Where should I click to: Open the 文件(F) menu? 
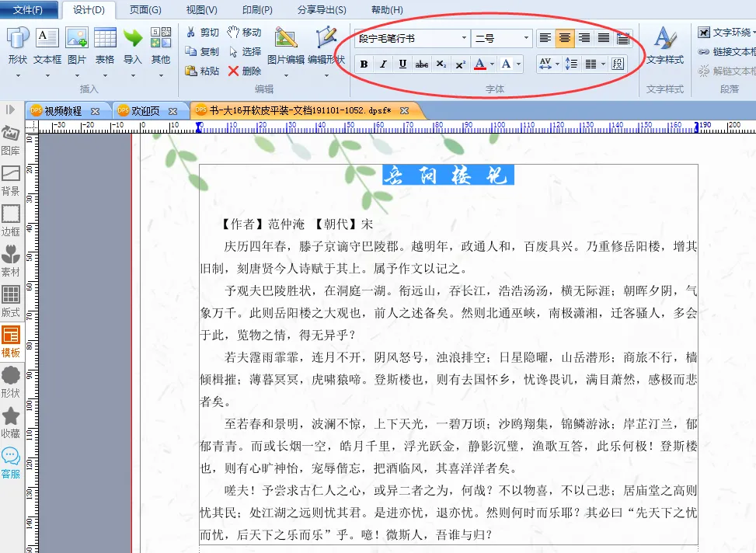coord(28,9)
